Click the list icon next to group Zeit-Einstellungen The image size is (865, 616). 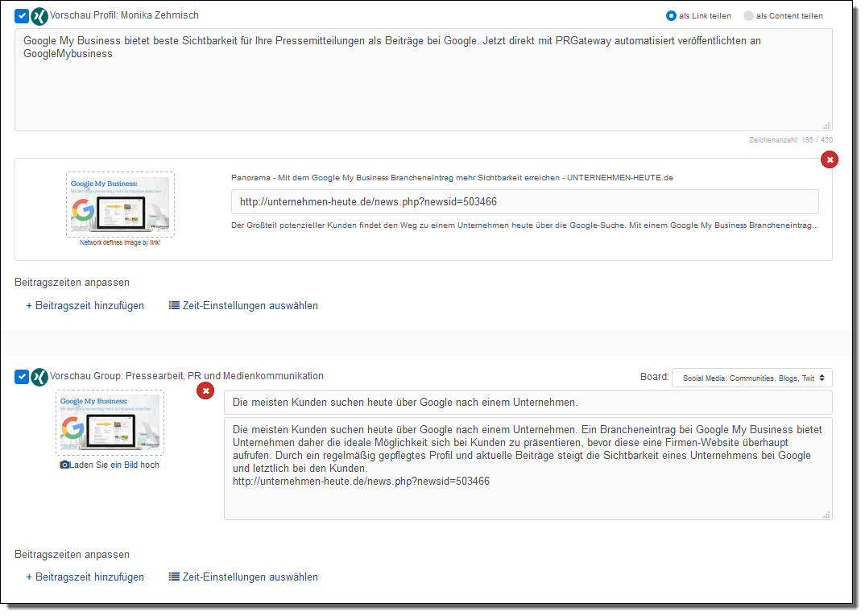174,577
